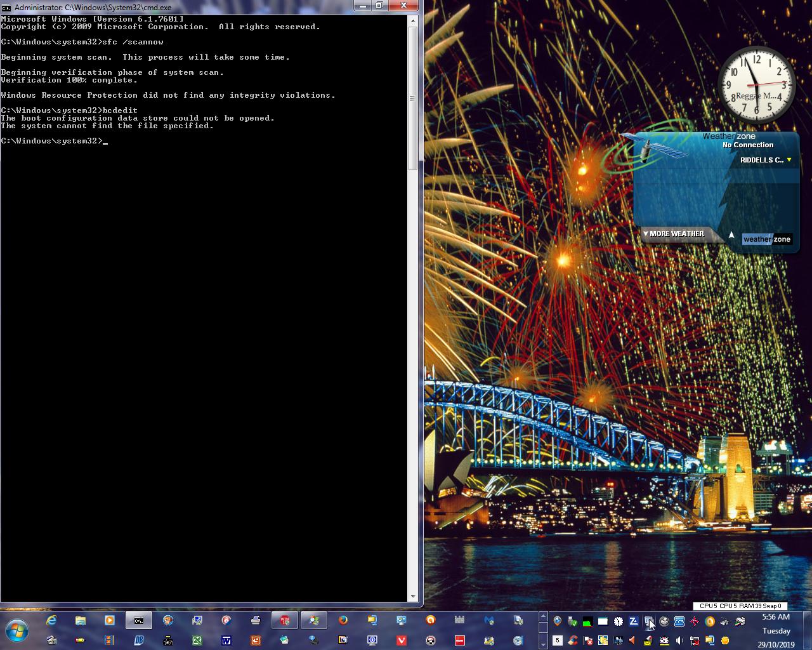Click the command prompt scrollbar thumb
The image size is (812, 650).
tap(412, 98)
